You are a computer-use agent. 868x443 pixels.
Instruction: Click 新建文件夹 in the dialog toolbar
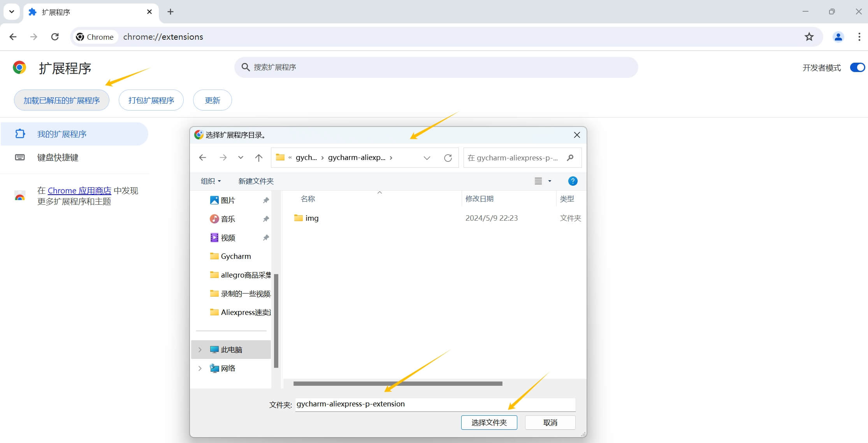256,181
